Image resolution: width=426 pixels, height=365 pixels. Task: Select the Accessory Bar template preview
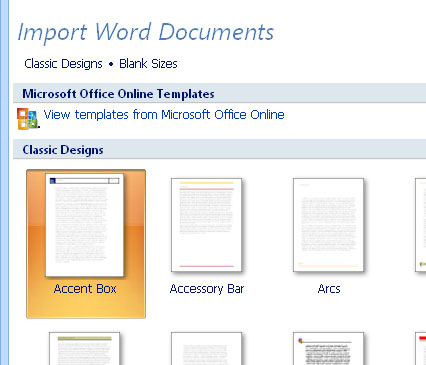206,225
